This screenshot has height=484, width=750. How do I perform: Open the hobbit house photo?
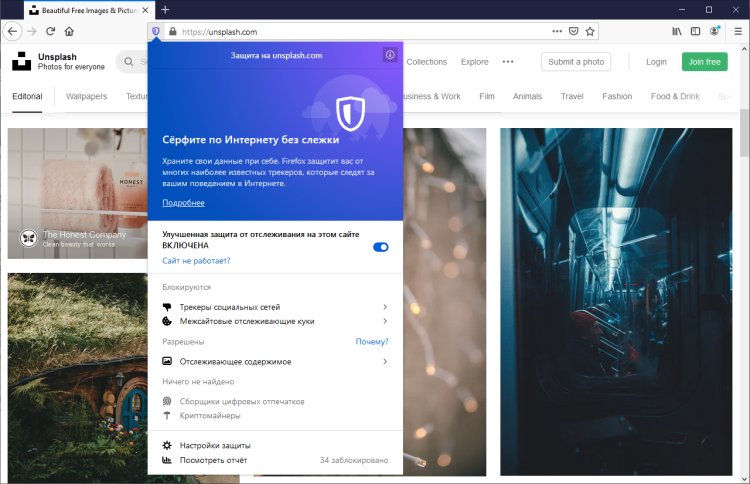pos(77,378)
